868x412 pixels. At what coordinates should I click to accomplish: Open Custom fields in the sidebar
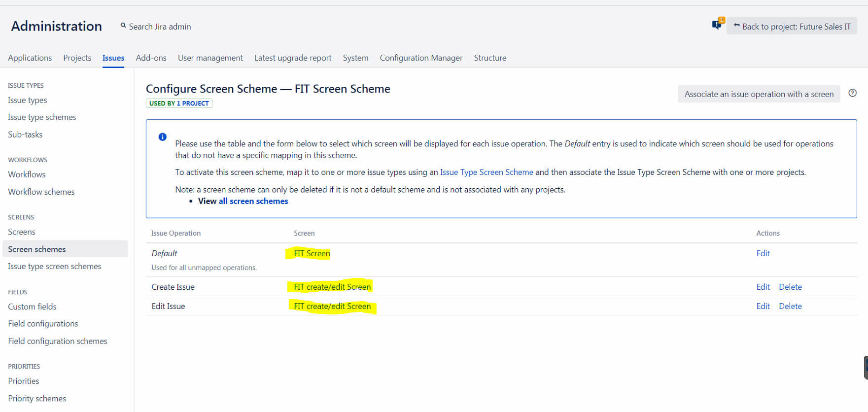coord(32,307)
